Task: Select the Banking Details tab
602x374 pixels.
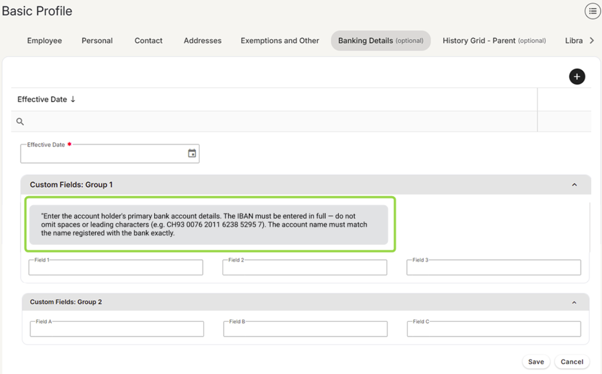Action: click(x=380, y=41)
